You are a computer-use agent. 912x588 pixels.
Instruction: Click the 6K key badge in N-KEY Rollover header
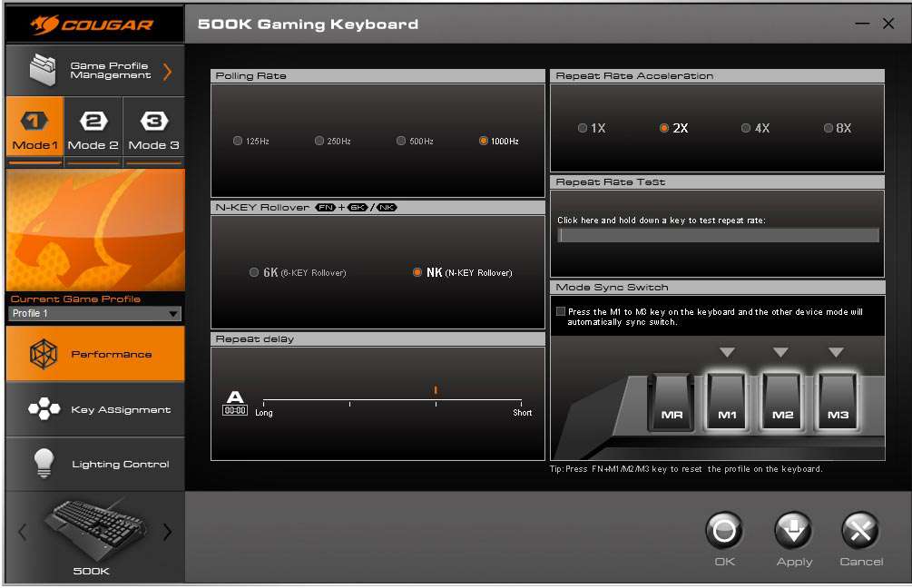pyautogui.click(x=358, y=208)
